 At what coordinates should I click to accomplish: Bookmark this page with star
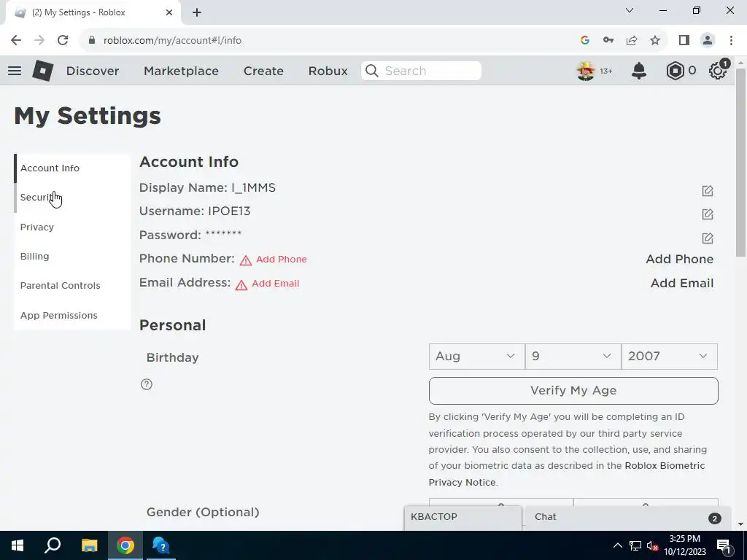click(655, 41)
